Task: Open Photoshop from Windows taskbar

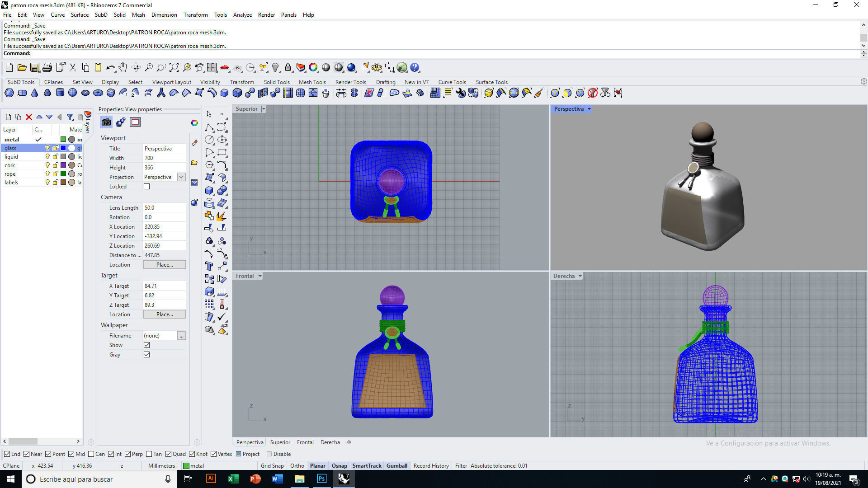Action: tap(321, 479)
